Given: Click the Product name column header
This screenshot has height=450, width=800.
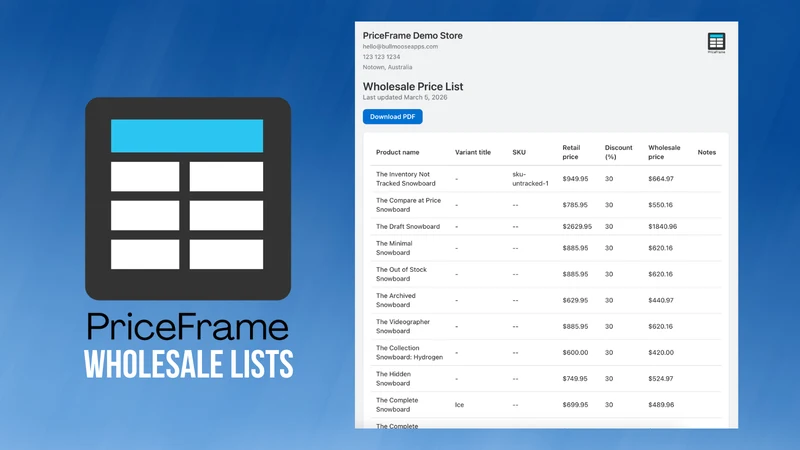Looking at the screenshot, I should coord(397,152).
